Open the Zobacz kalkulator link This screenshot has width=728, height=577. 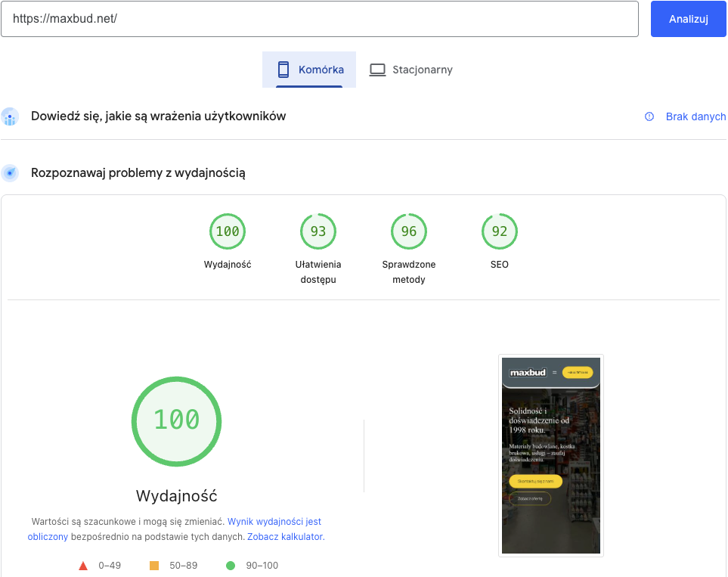[x=284, y=536]
